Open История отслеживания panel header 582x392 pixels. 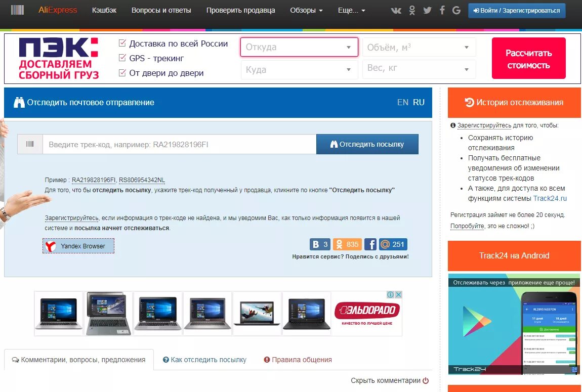(514, 102)
